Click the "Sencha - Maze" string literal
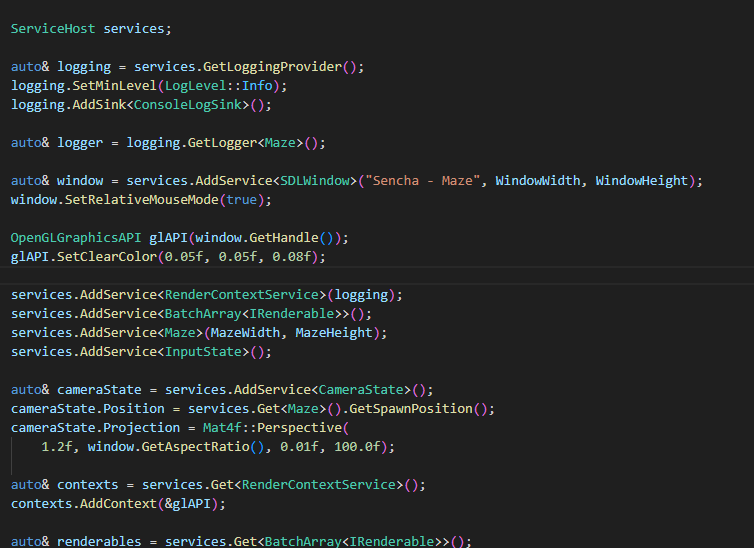754x548 pixels. coord(423,181)
